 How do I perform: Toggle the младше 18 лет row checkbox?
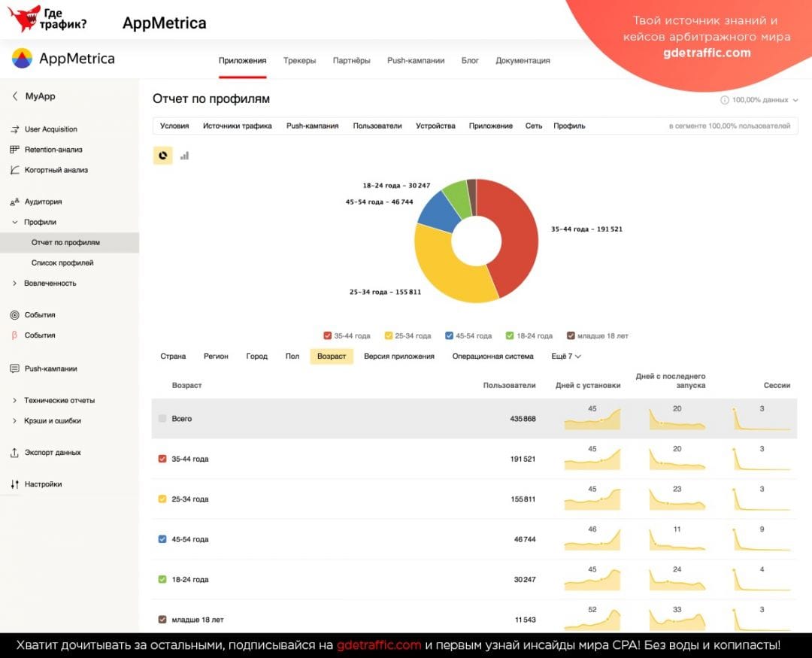coord(162,619)
